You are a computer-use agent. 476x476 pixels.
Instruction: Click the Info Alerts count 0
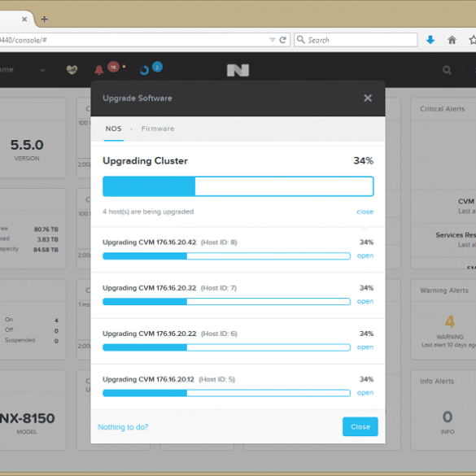click(x=448, y=417)
